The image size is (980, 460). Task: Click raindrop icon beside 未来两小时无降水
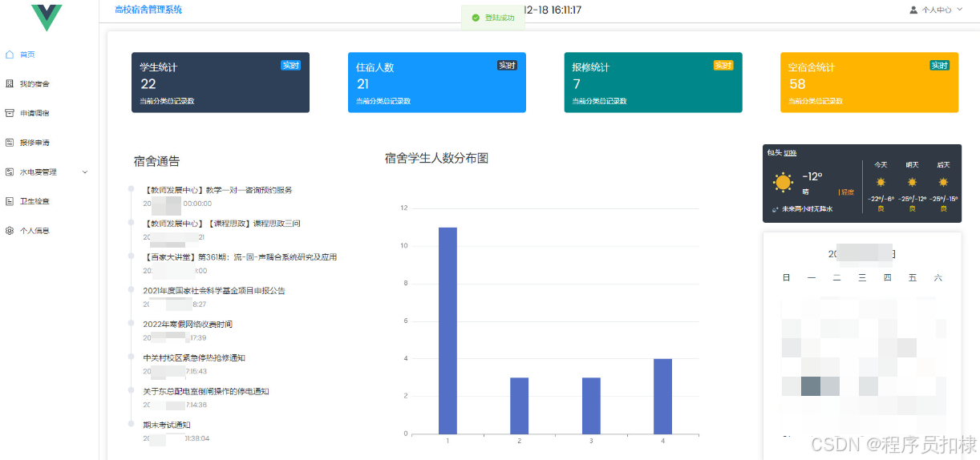click(x=775, y=209)
